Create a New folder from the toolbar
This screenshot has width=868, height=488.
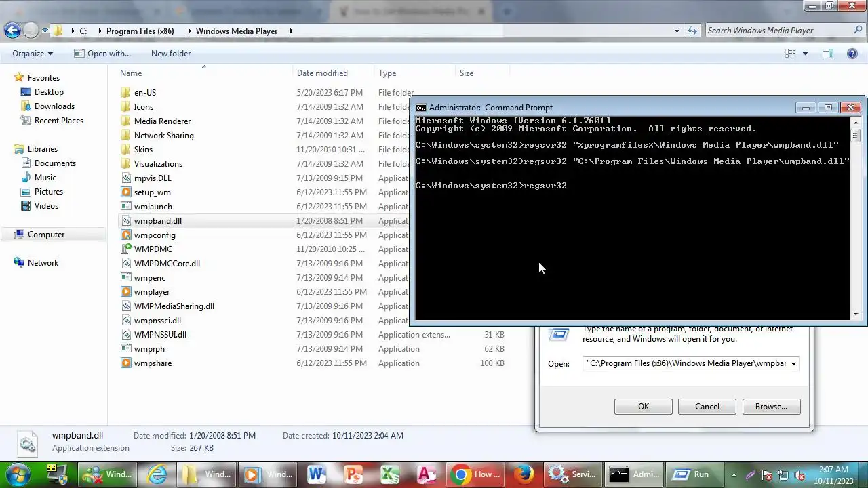tap(171, 54)
